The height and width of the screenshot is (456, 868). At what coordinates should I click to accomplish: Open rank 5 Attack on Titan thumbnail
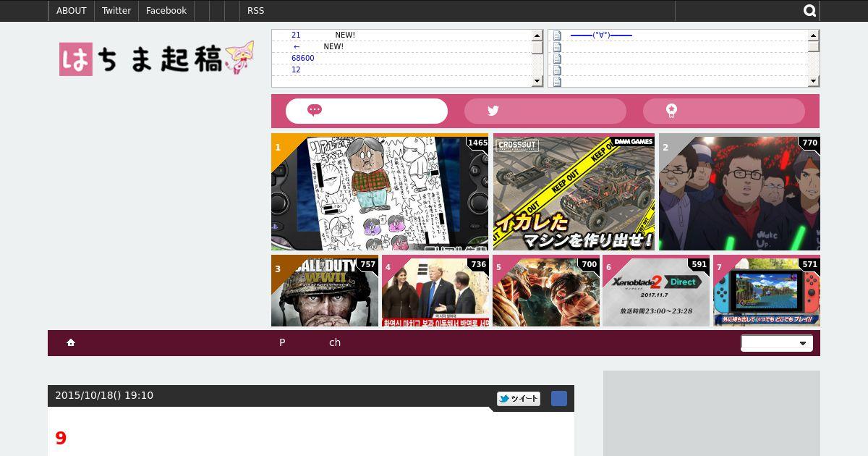click(546, 290)
